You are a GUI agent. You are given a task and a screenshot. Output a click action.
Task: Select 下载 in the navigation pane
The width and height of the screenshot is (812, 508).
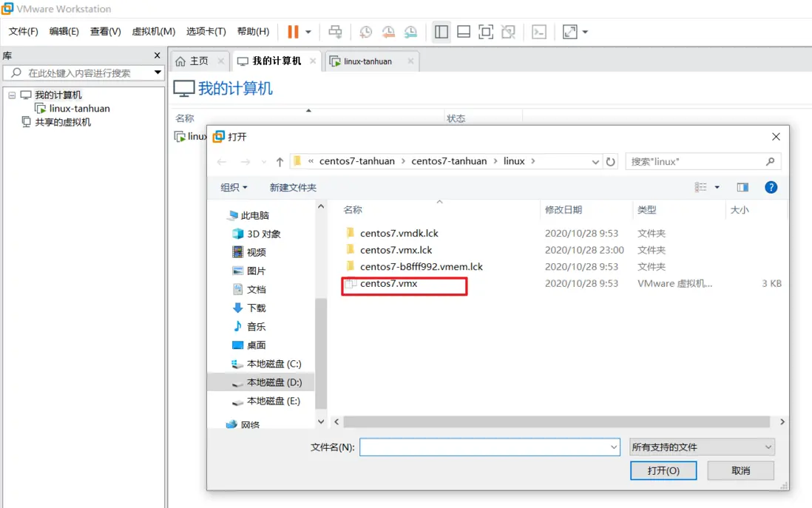250,308
